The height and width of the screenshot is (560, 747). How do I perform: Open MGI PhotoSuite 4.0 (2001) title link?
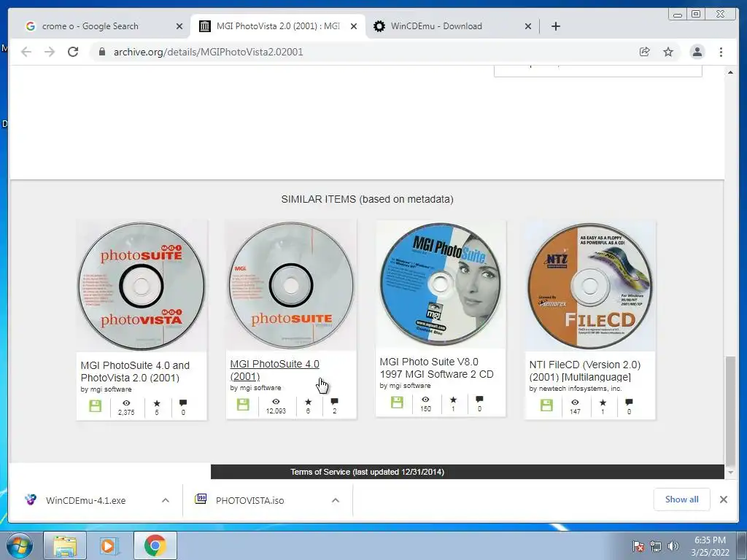(274, 370)
